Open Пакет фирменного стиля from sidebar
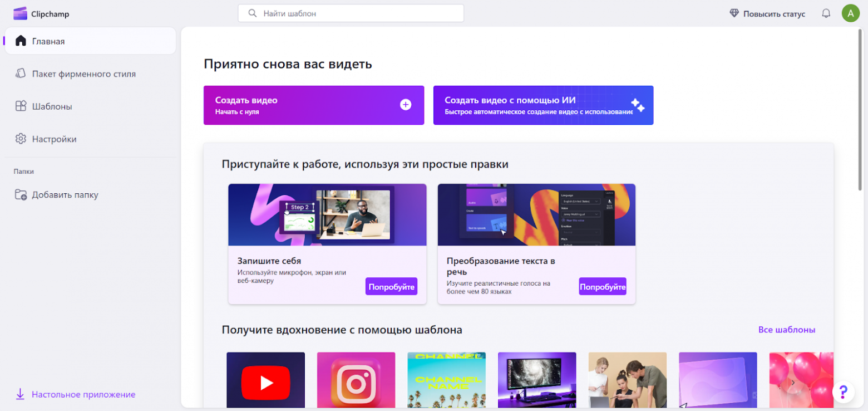 [21, 73]
